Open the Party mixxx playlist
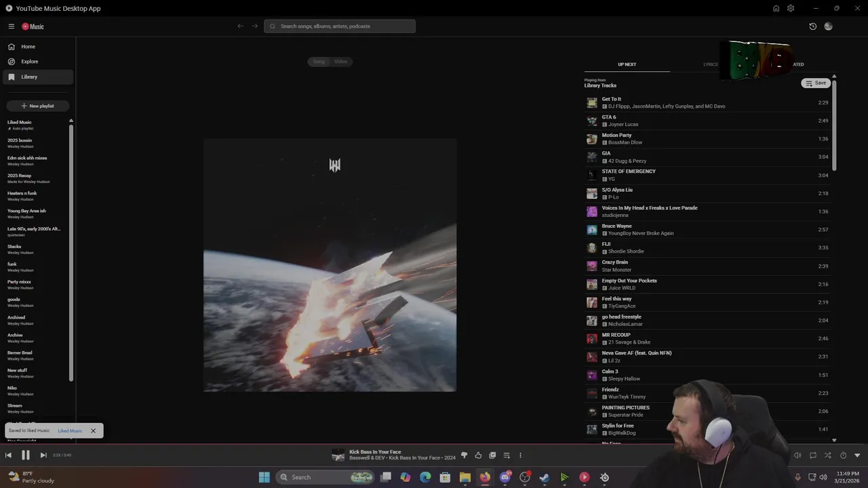This screenshot has height=488, width=868. point(35,285)
